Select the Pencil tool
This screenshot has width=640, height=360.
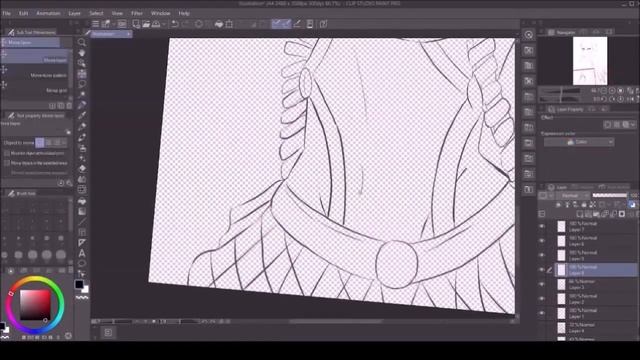[82, 127]
